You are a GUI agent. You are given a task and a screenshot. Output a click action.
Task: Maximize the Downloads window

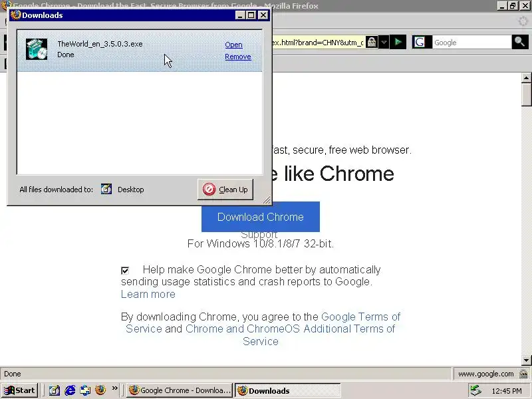pyautogui.click(x=251, y=15)
